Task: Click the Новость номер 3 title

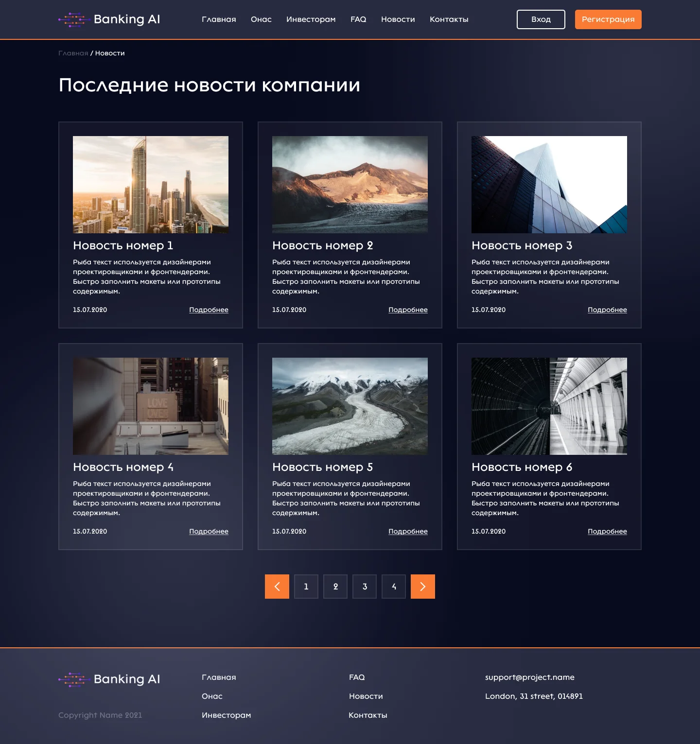Action: click(x=522, y=245)
